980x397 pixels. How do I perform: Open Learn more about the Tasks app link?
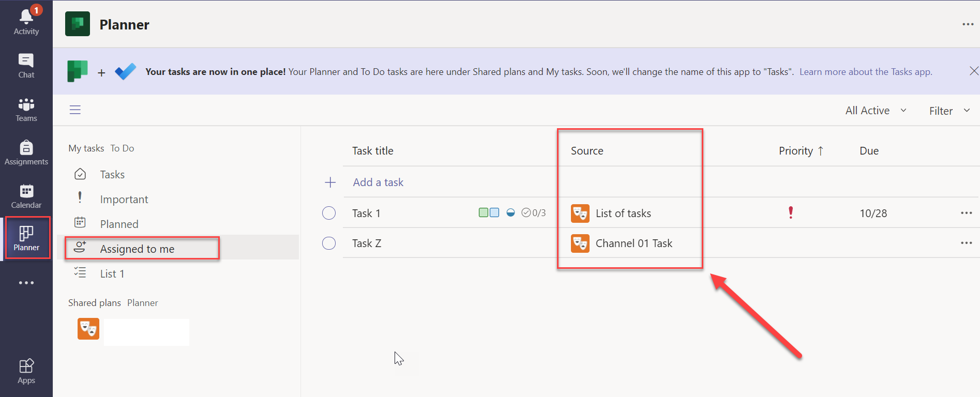pos(865,72)
